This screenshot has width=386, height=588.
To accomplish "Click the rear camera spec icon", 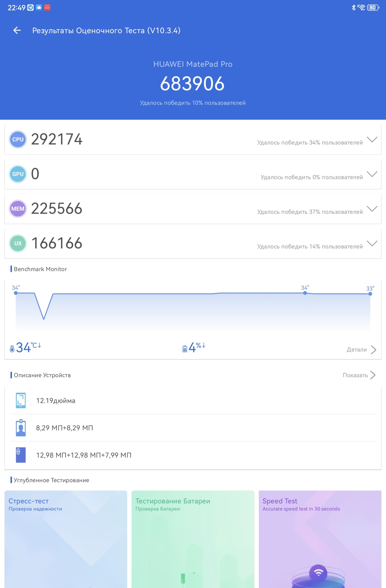I will point(21,455).
